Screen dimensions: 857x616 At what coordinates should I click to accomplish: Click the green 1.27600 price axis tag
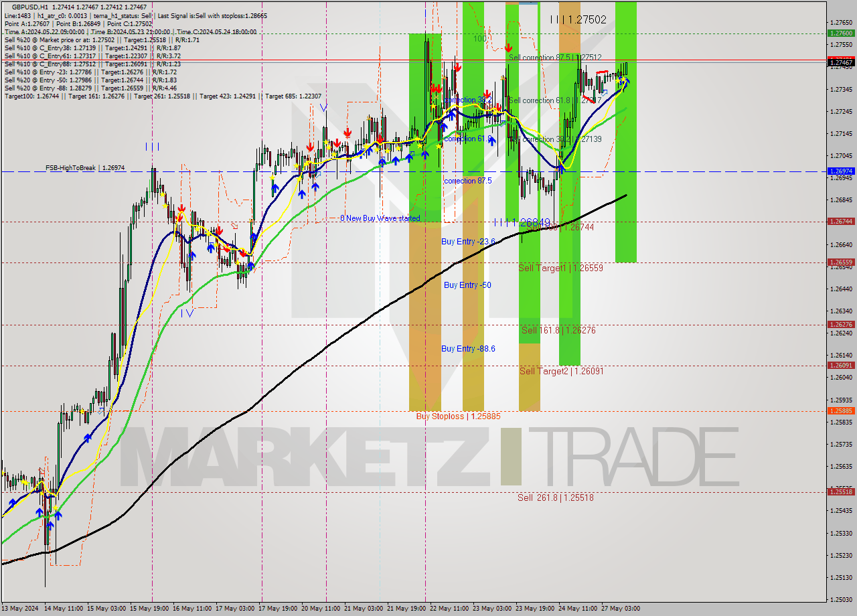coord(841,33)
